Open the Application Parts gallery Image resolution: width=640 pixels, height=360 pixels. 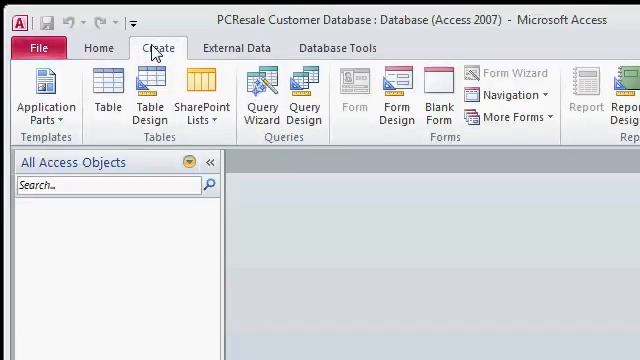click(46, 96)
